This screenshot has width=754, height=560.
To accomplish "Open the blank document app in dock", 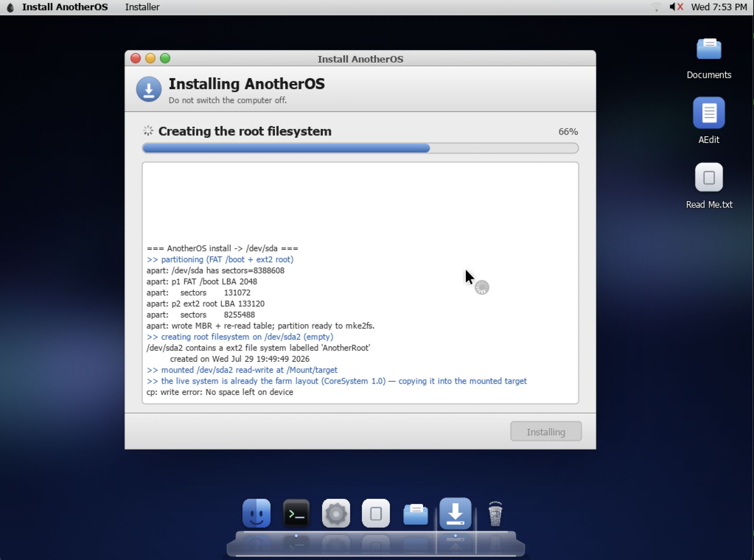I will click(375, 513).
